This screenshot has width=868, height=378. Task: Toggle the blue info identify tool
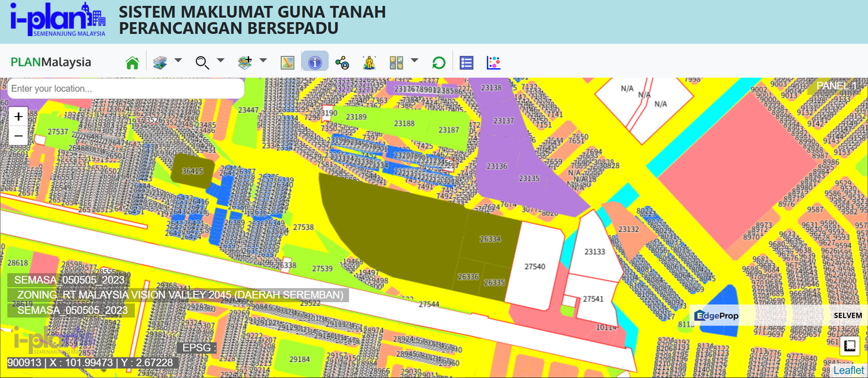[x=315, y=62]
